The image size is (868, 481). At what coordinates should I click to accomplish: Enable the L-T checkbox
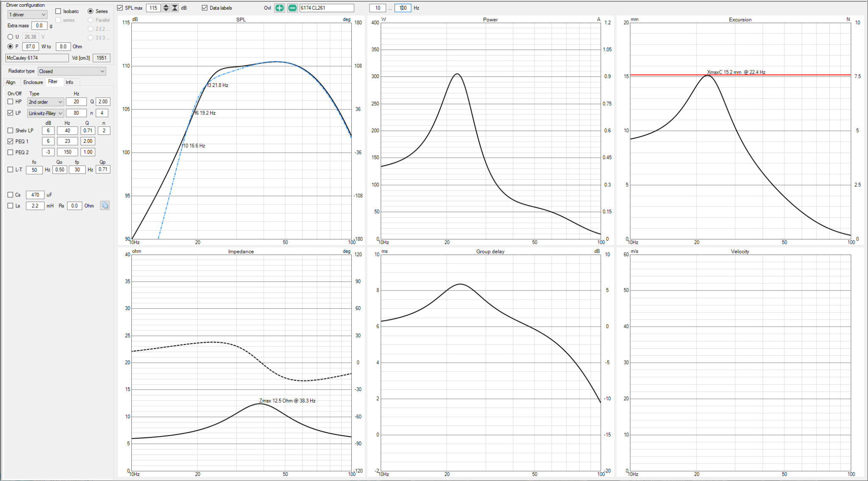[10, 170]
